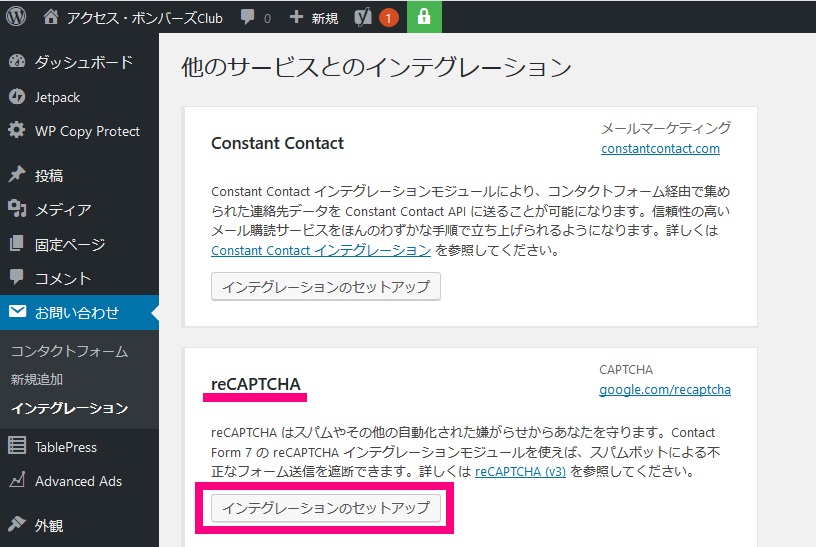Open the Advanced Ads menu

[78, 481]
